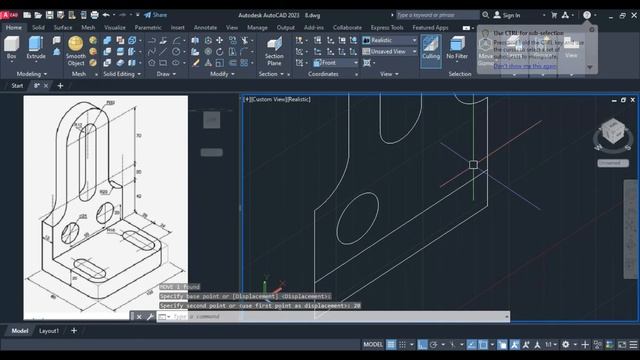Expand the Modeling panel

point(32,74)
